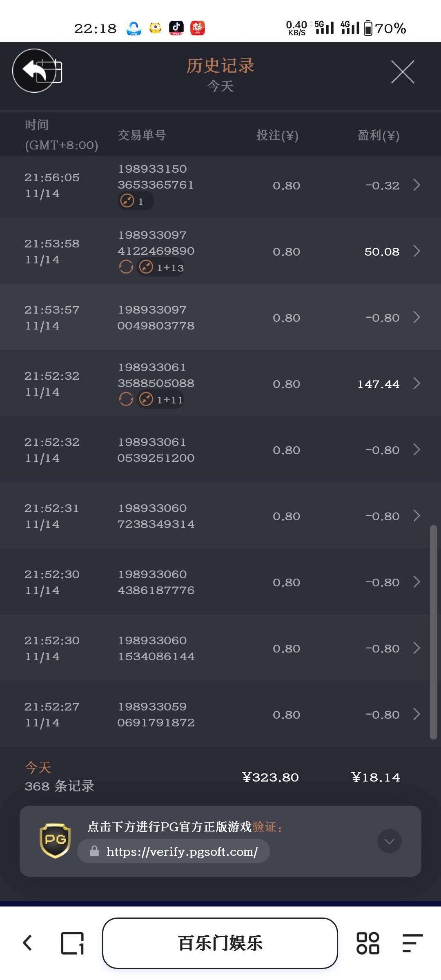This screenshot has height=980, width=441.
Task: Click the history list scrollbar
Action: [433, 632]
